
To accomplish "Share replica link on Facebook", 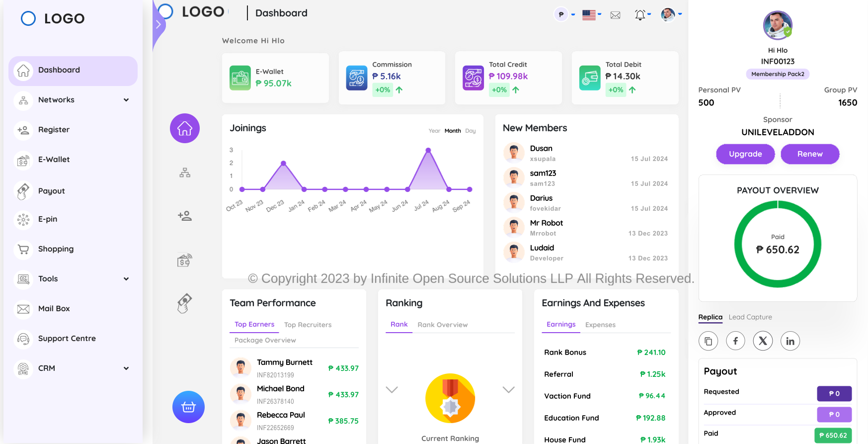I will 735,341.
